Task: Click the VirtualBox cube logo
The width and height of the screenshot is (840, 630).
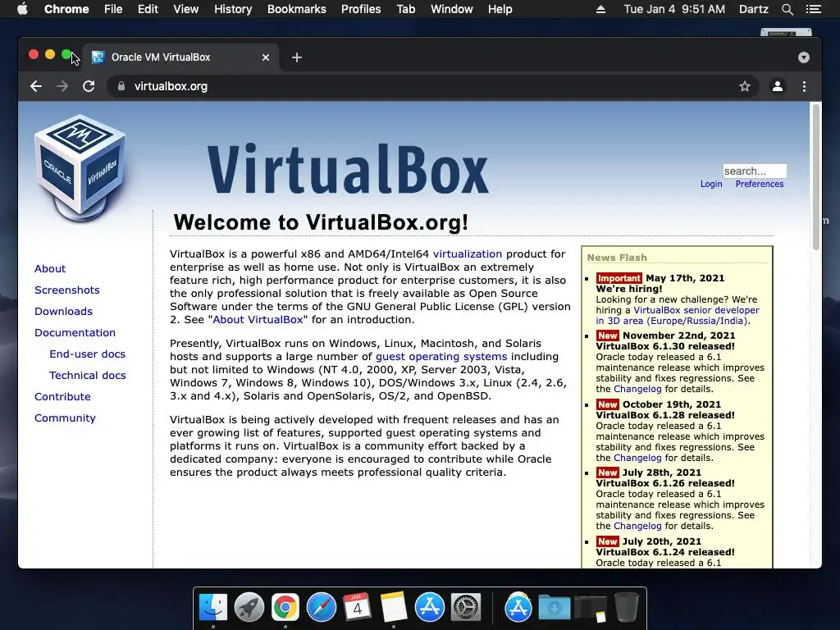Action: coord(80,167)
